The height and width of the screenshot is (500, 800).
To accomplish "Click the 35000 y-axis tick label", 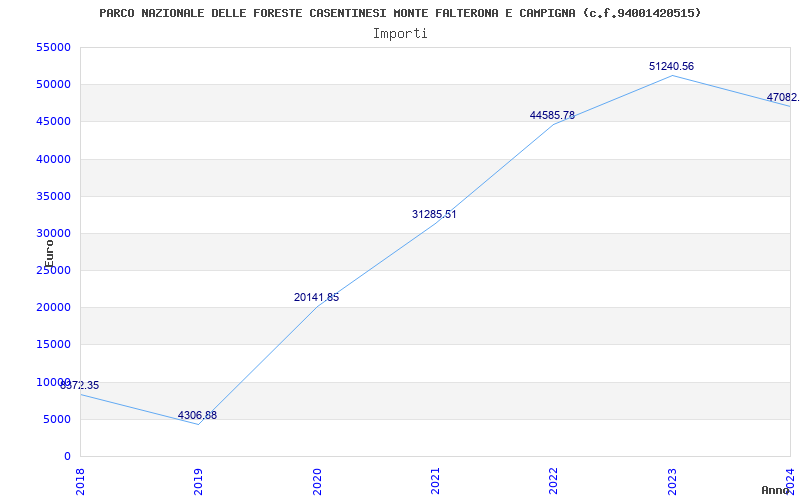I will [x=53, y=196].
